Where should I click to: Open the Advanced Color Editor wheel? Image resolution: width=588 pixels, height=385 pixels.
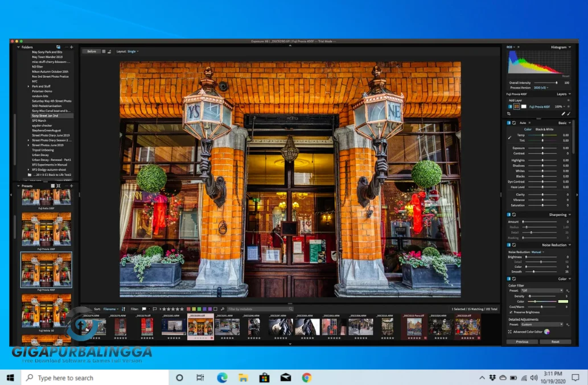coord(547,332)
